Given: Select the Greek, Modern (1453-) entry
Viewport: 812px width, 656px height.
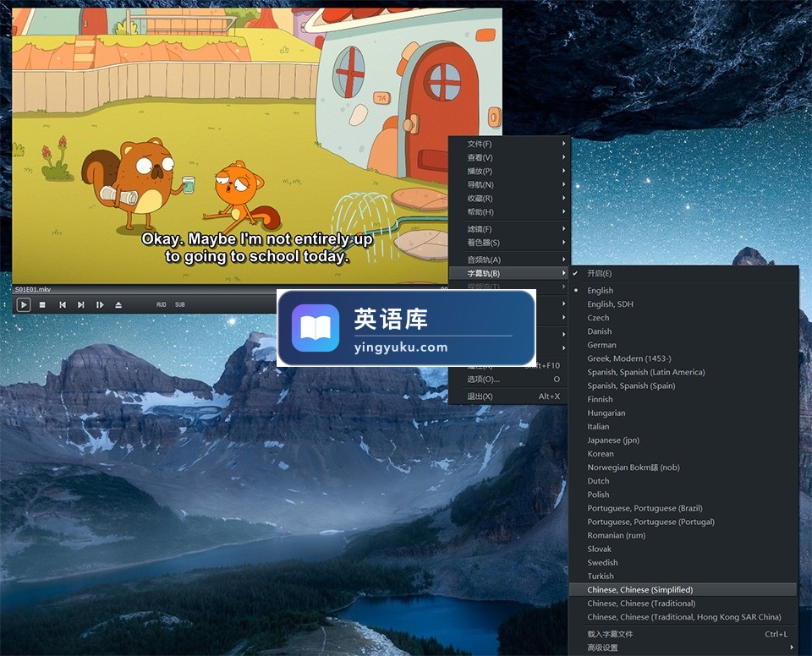Looking at the screenshot, I should pyautogui.click(x=683, y=358).
